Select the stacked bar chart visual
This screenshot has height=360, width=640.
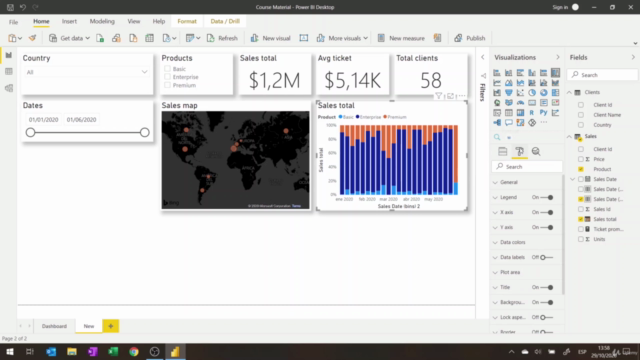497,73
